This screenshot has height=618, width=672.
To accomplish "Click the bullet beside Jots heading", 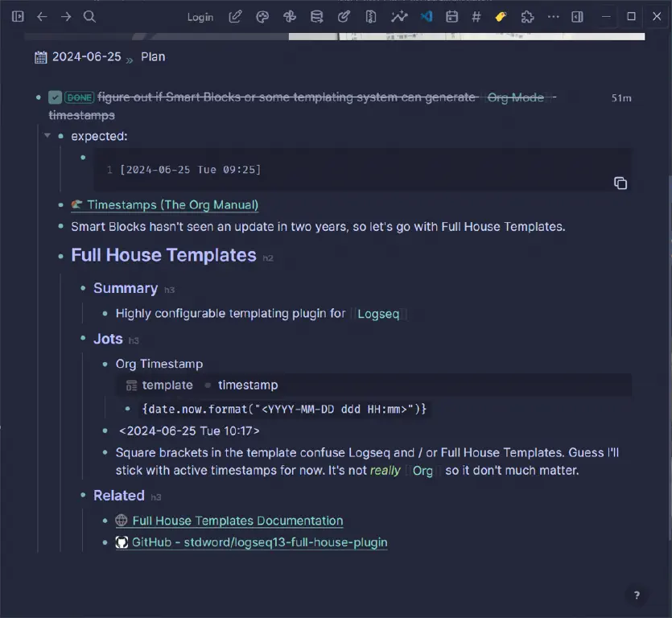I will click(83, 339).
